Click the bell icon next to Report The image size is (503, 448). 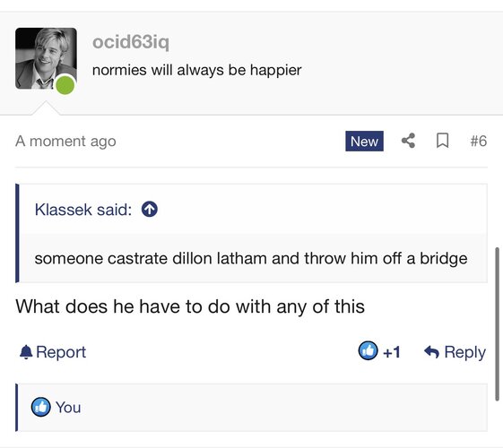(26, 352)
